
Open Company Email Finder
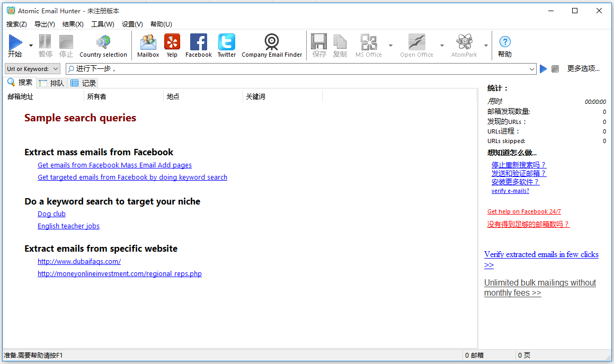click(272, 46)
